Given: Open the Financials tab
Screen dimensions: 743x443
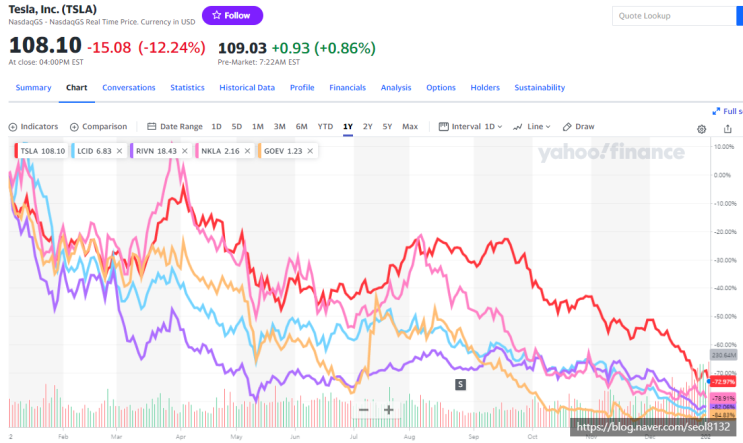Looking at the screenshot, I should pos(347,88).
